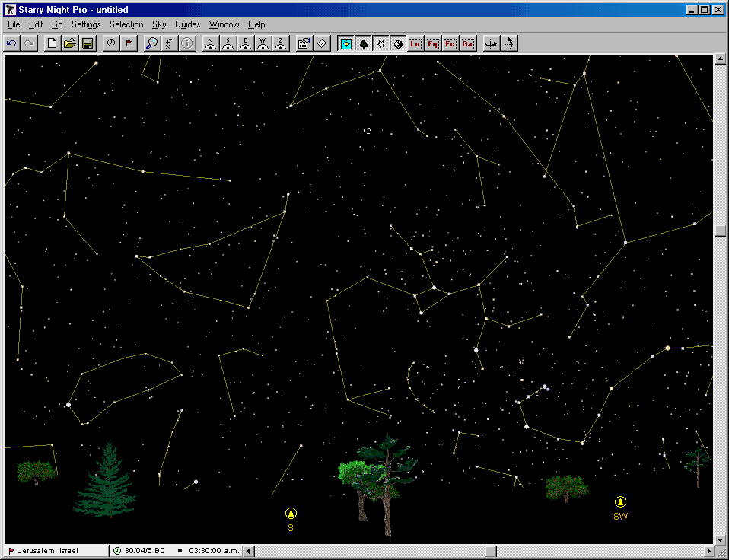
Task: Face east using the E compass button
Action: [x=246, y=43]
